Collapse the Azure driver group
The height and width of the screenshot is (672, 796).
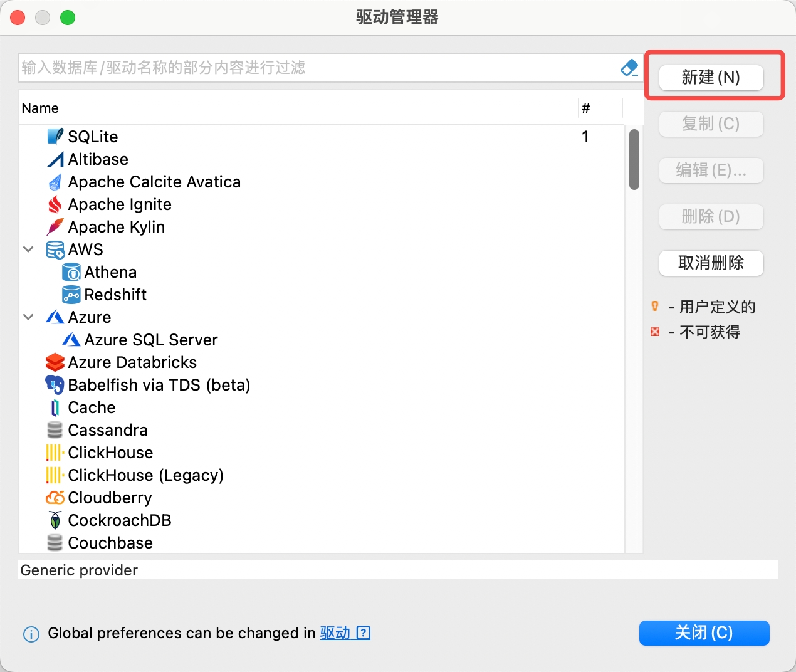point(28,317)
